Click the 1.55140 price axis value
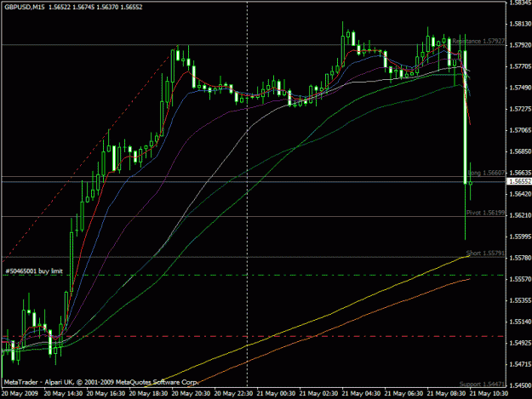Screen dimensions: 532x399 point(520,322)
